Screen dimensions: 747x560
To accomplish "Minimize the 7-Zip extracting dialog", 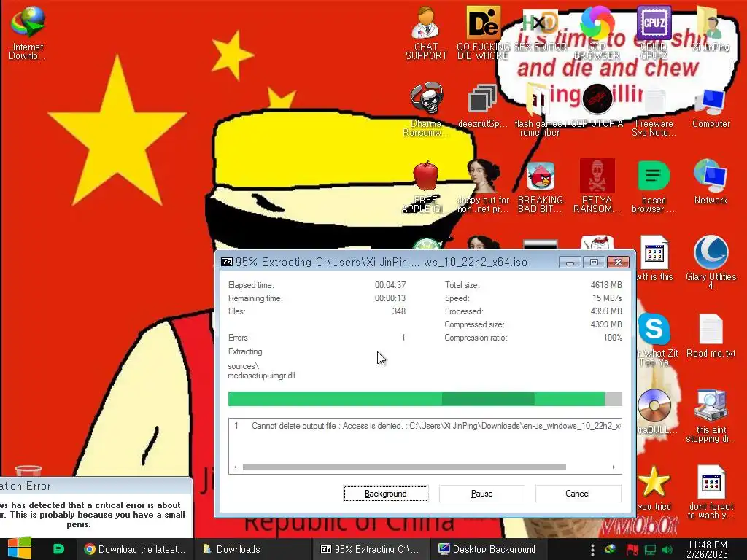I will pos(570,262).
